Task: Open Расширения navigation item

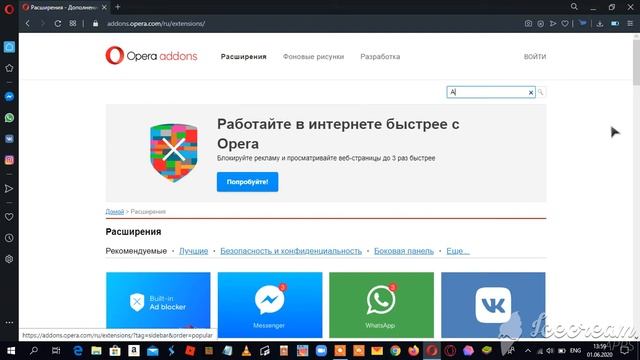Action: click(x=244, y=57)
